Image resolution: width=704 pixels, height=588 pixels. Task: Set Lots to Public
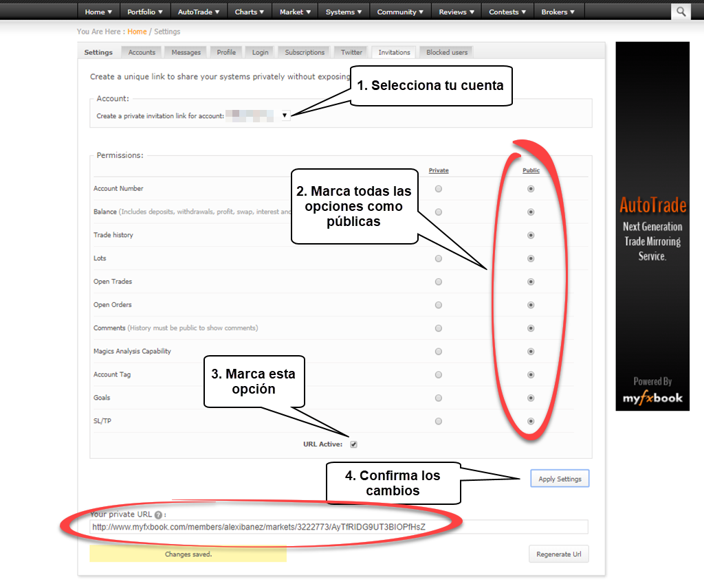pos(531,259)
